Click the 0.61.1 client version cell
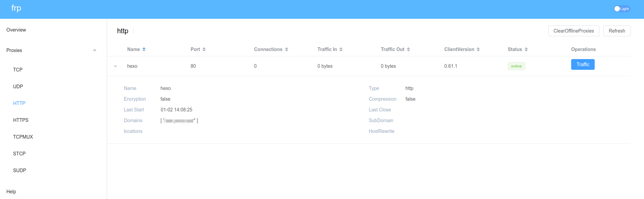 click(451, 66)
